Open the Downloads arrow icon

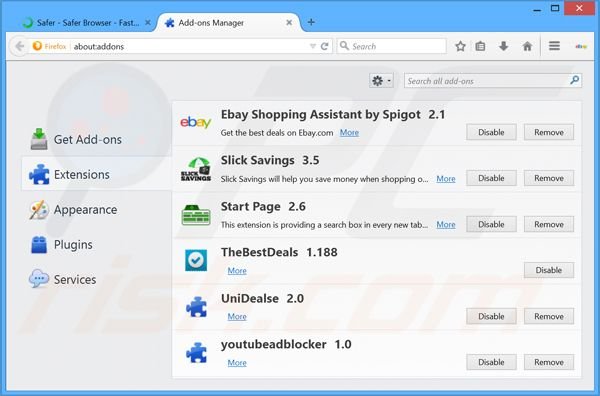[x=504, y=46]
